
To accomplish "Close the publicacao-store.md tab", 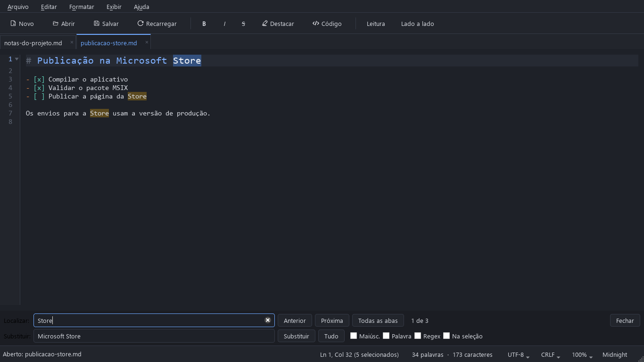I will 147,42.
